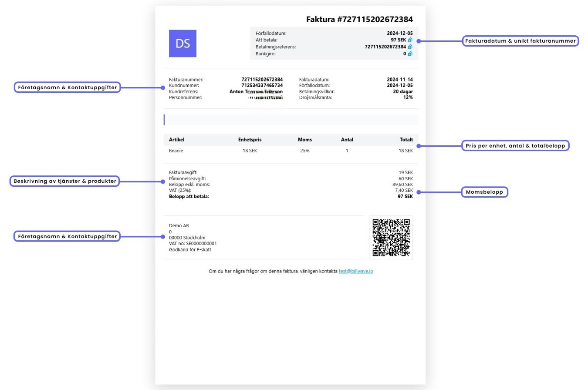The width and height of the screenshot is (588, 390).
Task: Select the "Fakturanummer:" label
Action: pyautogui.click(x=186, y=80)
